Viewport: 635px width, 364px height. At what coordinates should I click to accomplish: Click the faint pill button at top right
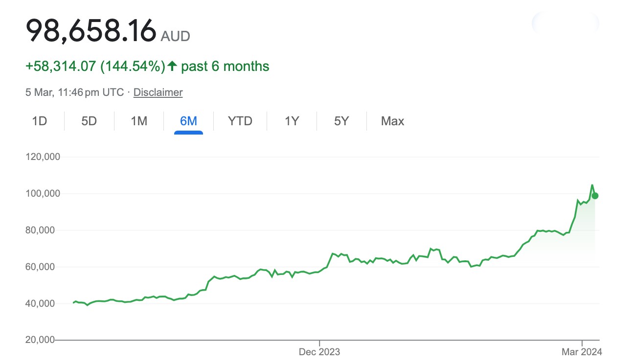click(565, 23)
